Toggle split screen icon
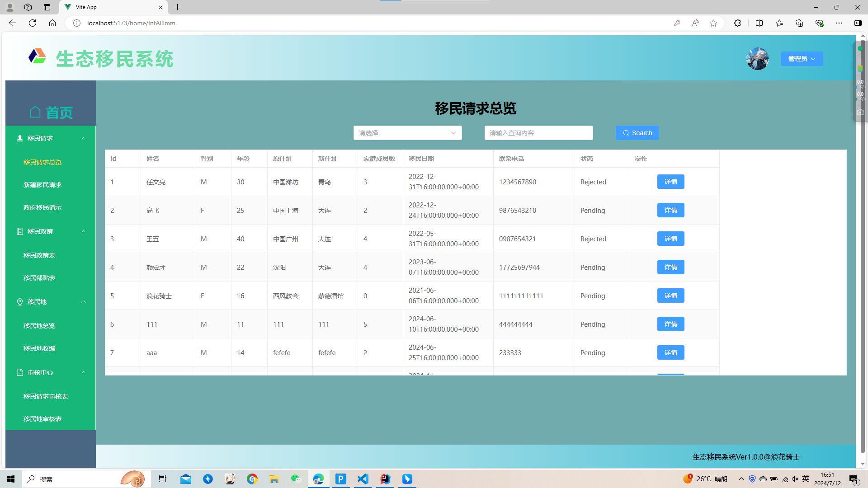Viewport: 868px width, 488px height. tap(759, 23)
